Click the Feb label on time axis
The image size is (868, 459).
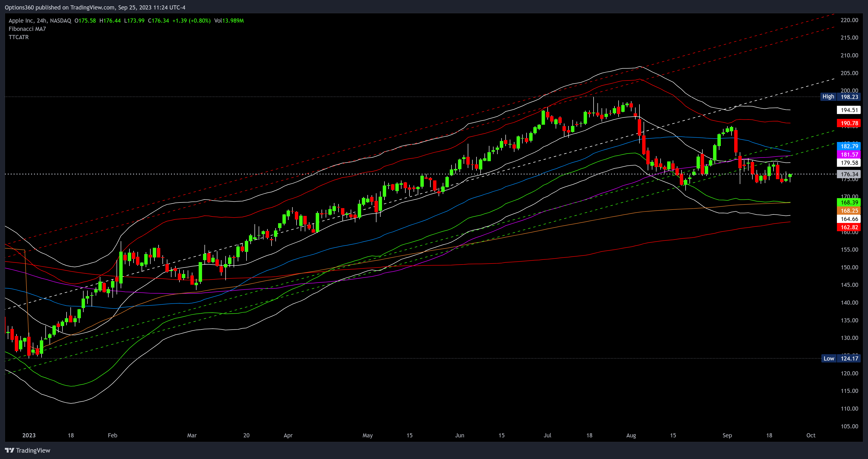click(112, 435)
